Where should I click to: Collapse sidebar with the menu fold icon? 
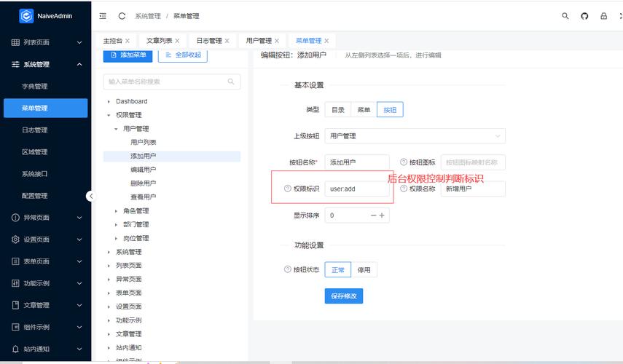[103, 16]
